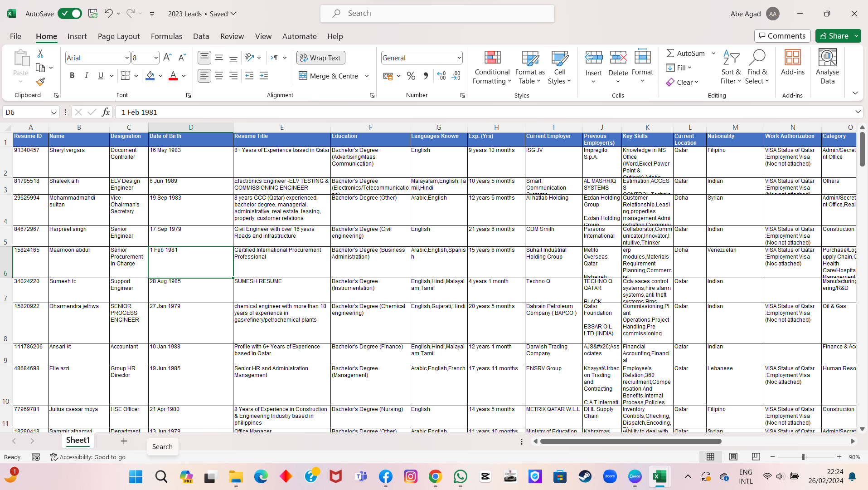
Task: Click the Orientation text angle icon
Action: [x=249, y=58]
